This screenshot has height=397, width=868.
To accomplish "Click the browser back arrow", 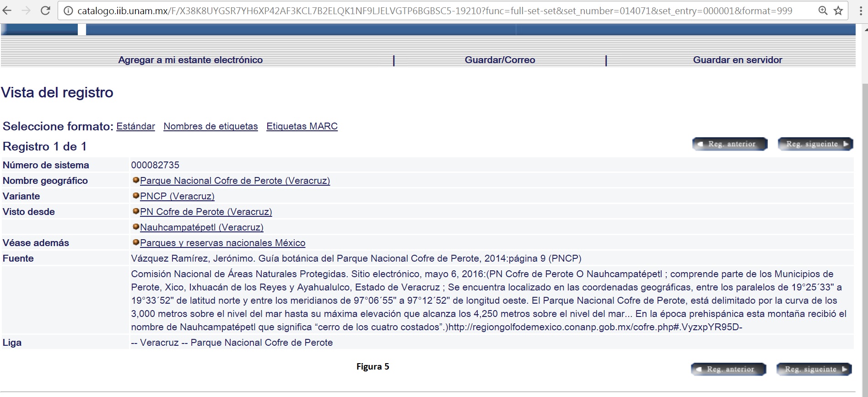I will [7, 11].
